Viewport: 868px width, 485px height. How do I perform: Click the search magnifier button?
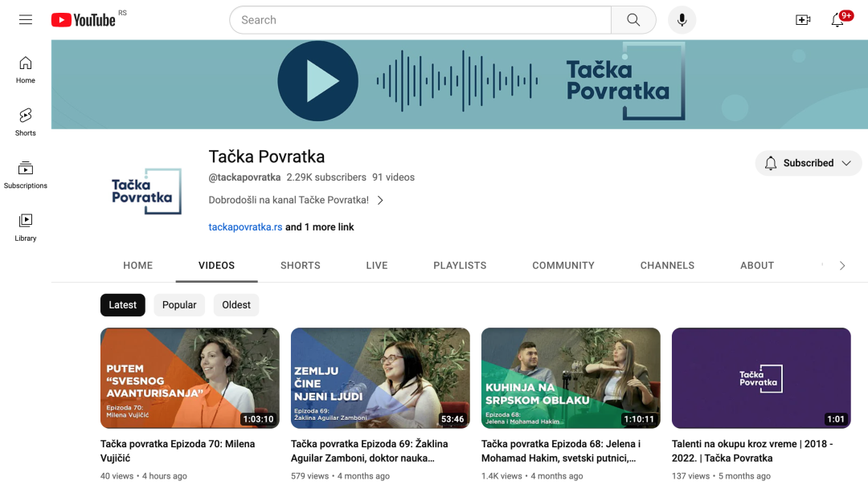pyautogui.click(x=633, y=20)
